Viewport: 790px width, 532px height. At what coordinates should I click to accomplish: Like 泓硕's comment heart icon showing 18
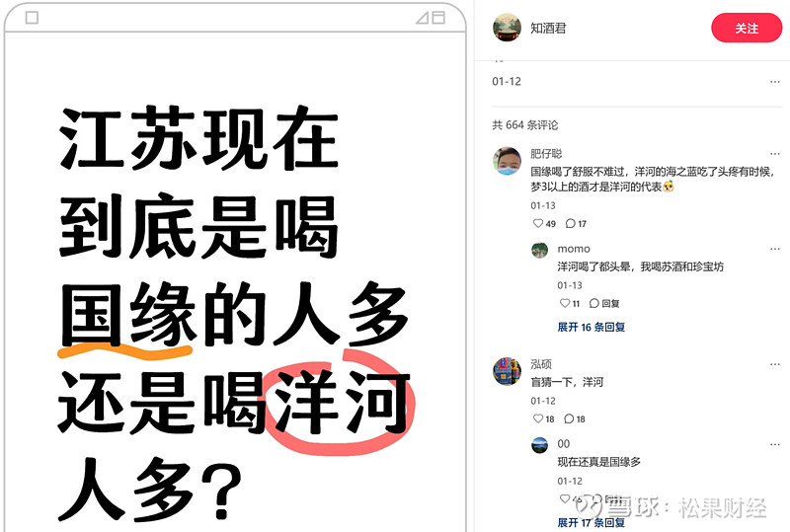click(x=538, y=418)
